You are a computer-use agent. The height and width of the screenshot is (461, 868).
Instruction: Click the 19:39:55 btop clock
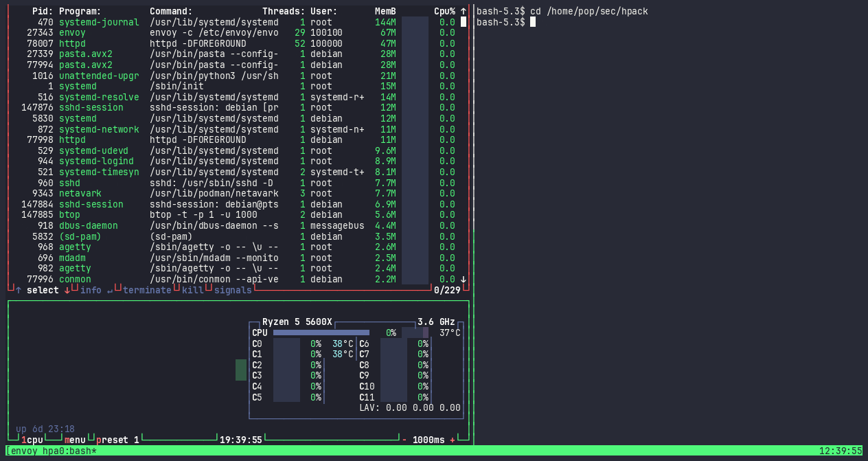click(240, 440)
